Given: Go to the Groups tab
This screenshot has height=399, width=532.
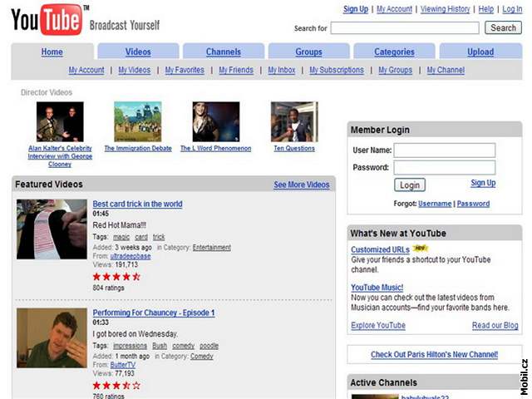Looking at the screenshot, I should click(x=308, y=52).
